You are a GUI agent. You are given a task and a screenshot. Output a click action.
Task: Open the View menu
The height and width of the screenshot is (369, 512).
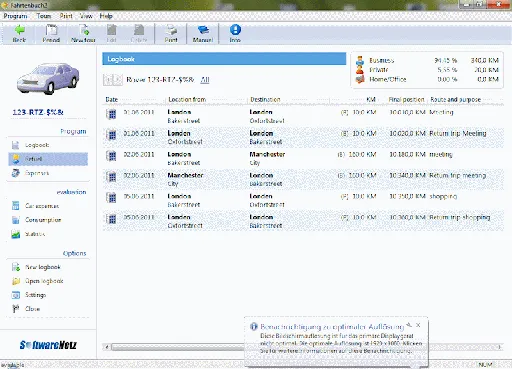click(x=86, y=16)
